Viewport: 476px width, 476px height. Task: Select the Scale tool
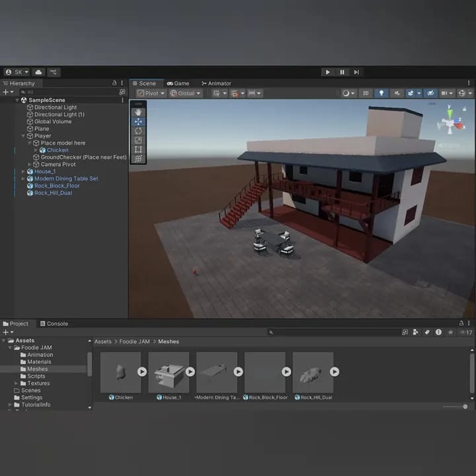click(138, 140)
